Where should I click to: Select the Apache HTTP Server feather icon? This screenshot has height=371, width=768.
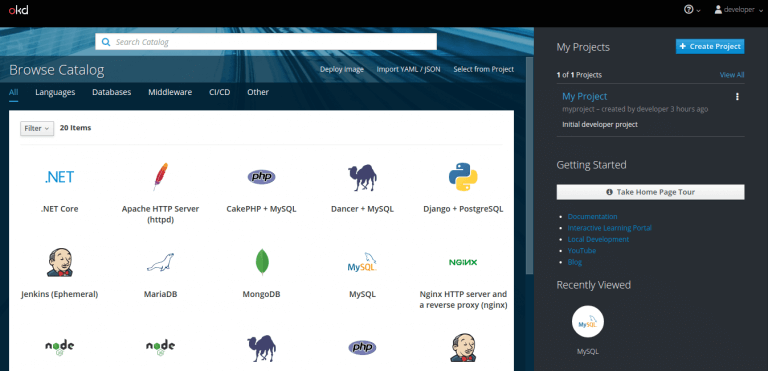[160, 177]
